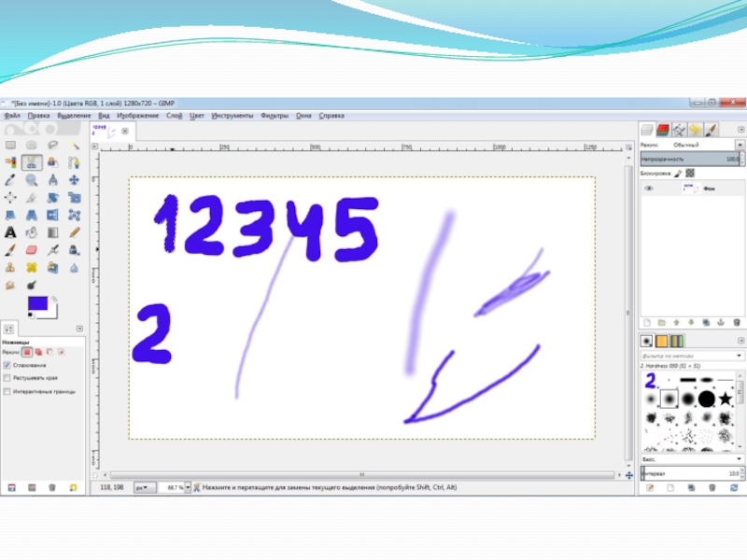Select the Select by Color tool

10,162
